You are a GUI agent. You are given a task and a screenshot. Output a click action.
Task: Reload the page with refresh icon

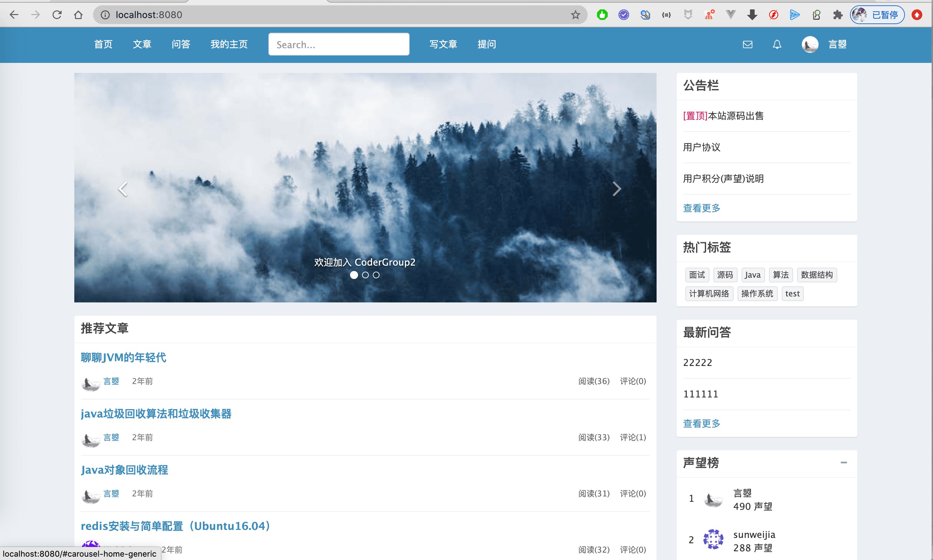(57, 15)
